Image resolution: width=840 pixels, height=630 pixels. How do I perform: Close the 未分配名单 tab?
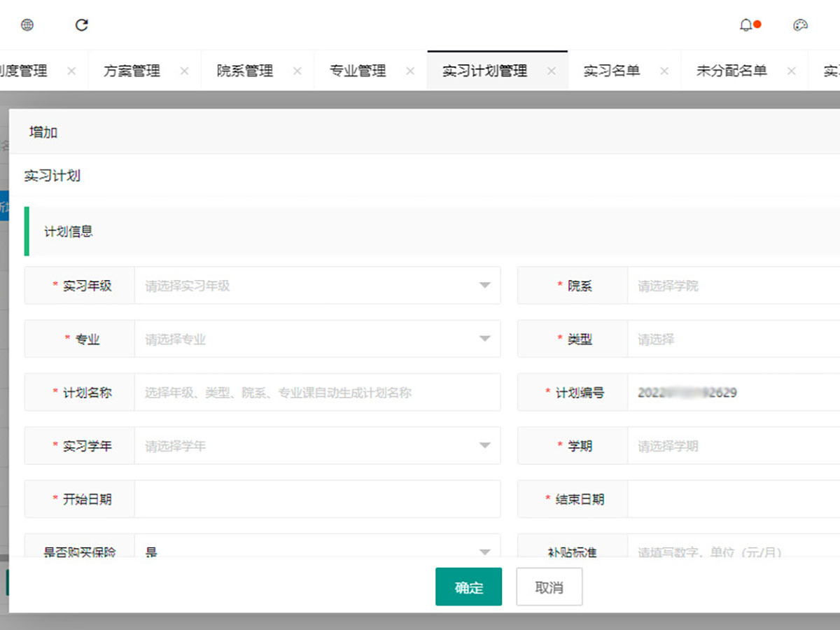pyautogui.click(x=792, y=71)
